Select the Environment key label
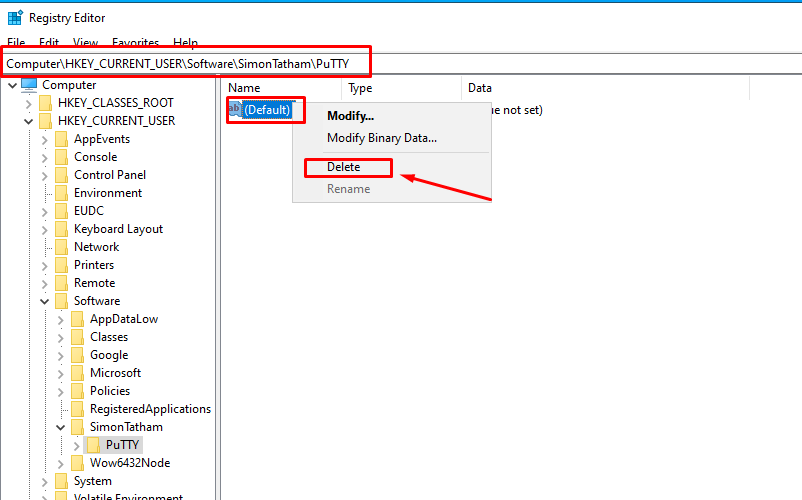Image resolution: width=802 pixels, height=500 pixels. 108,193
